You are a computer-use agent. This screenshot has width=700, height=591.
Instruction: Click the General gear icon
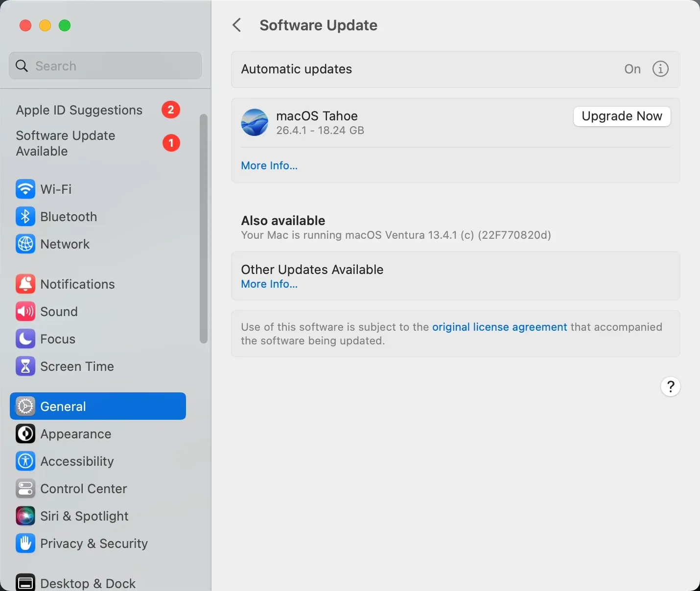coord(25,406)
